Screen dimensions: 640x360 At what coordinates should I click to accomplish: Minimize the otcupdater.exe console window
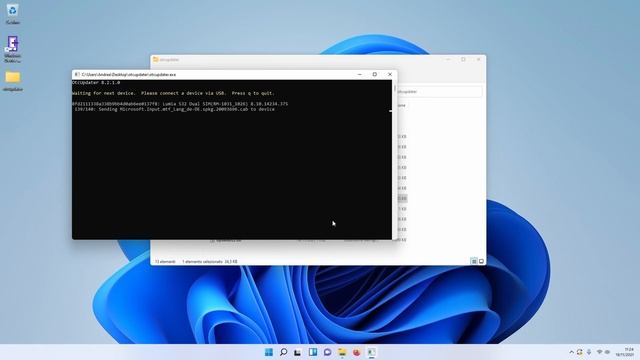click(360, 74)
